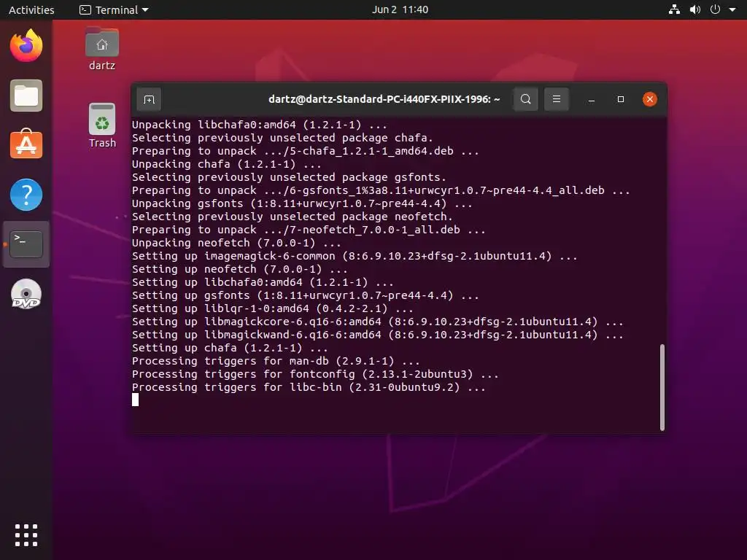Viewport: 747px width, 560px height.
Task: Click the terminal title text
Action: [384, 99]
